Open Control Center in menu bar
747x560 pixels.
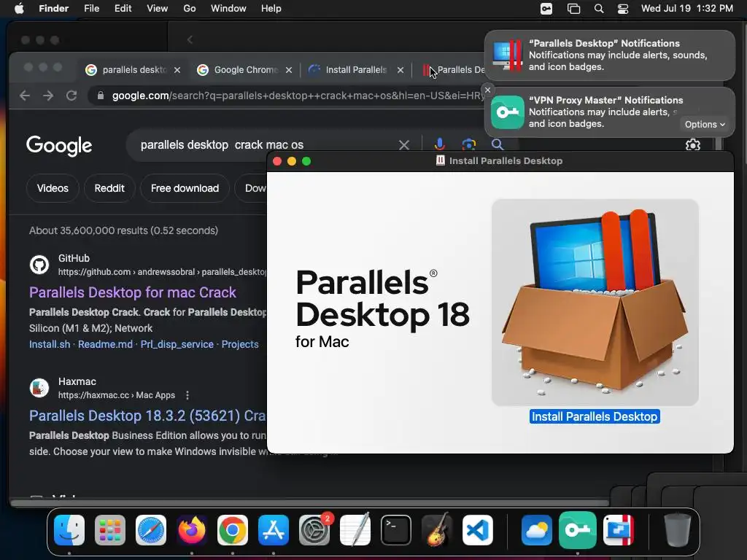click(x=623, y=9)
